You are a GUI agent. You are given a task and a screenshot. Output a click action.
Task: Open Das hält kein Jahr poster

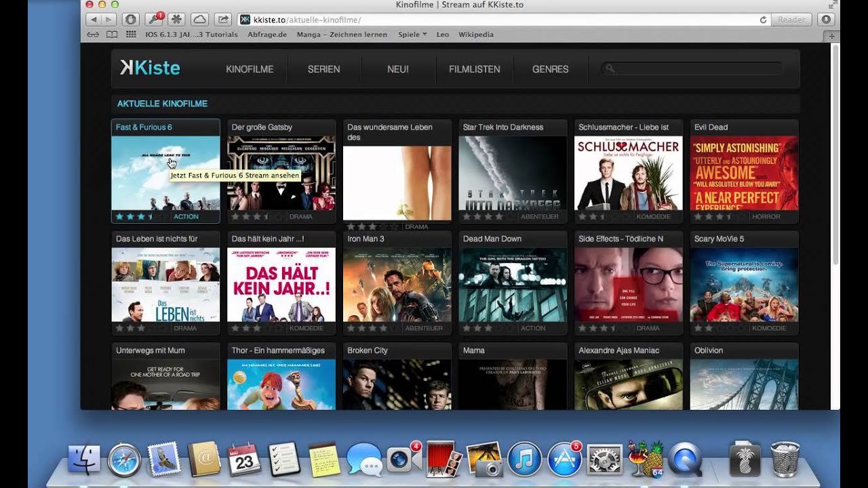pos(281,285)
